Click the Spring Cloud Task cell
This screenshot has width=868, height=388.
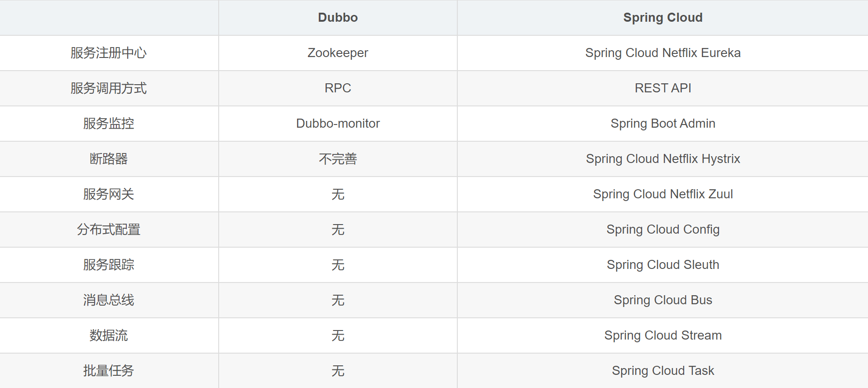tap(662, 371)
